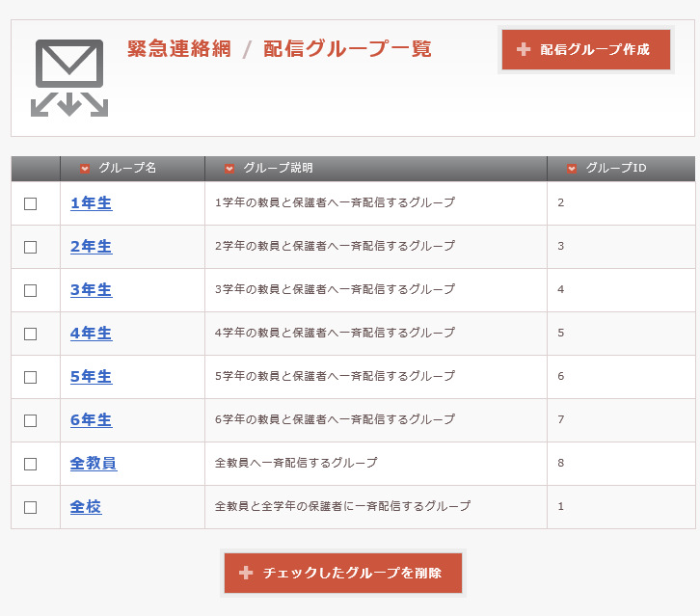Select the 3年生 row checkbox
Image resolution: width=700 pixels, height=616 pixels.
point(31,290)
